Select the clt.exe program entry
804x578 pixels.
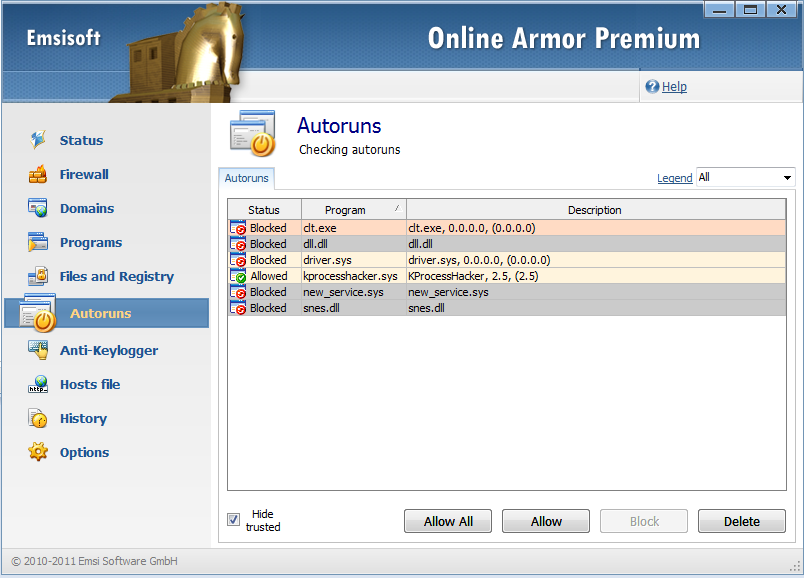(353, 228)
